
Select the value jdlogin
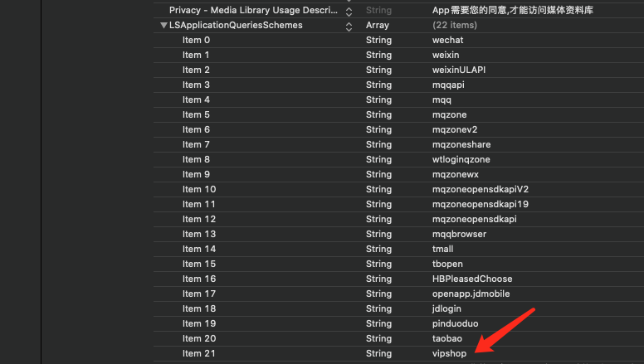coord(446,309)
